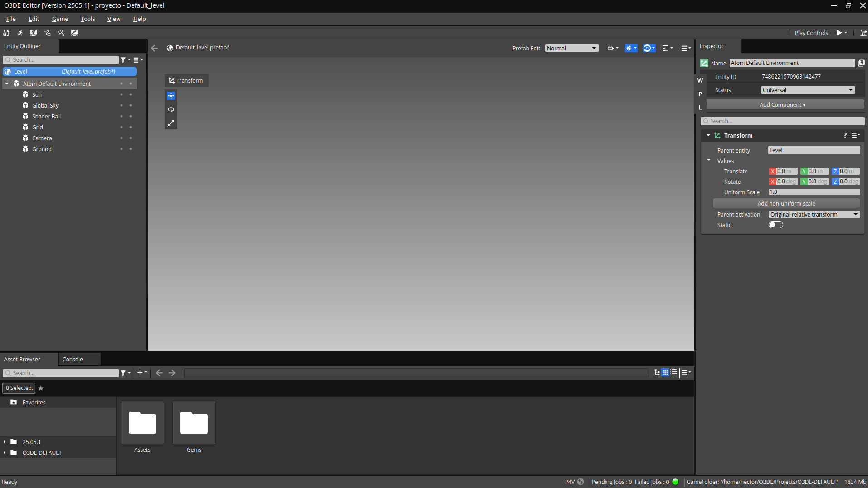Click the Transform component help question mark
Image resolution: width=868 pixels, height=488 pixels.
tap(845, 135)
